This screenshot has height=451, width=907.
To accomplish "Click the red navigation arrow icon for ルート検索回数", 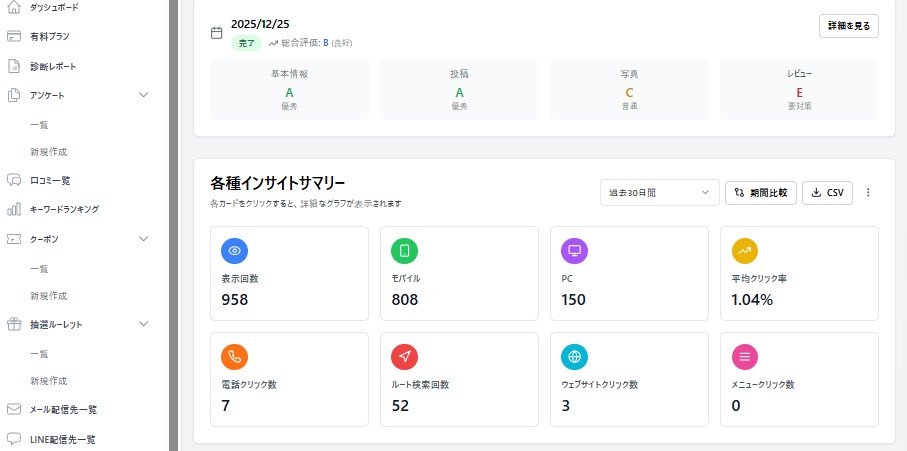I will pyautogui.click(x=404, y=357).
